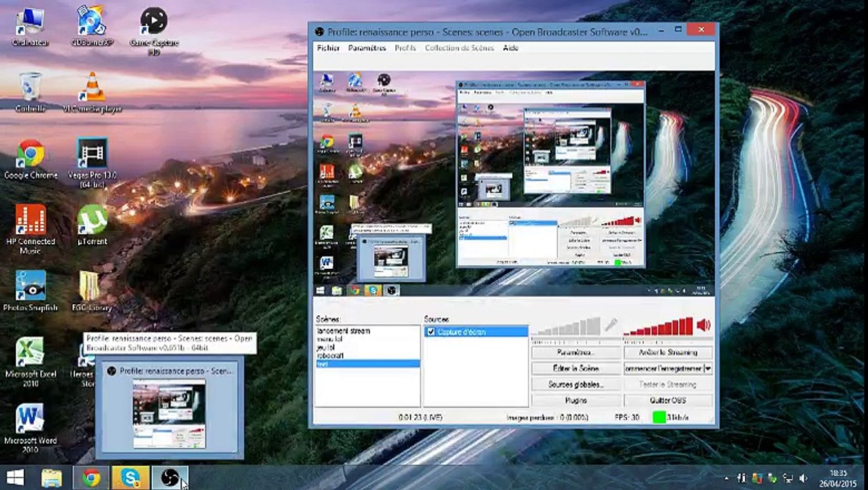The height and width of the screenshot is (490, 868).
Task: Adjust the microphone volume meter
Action: (566, 327)
